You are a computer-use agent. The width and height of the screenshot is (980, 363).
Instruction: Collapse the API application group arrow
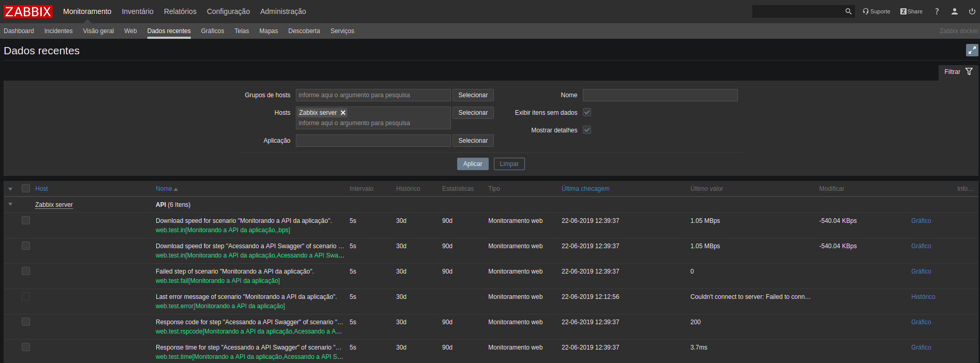coord(10,205)
